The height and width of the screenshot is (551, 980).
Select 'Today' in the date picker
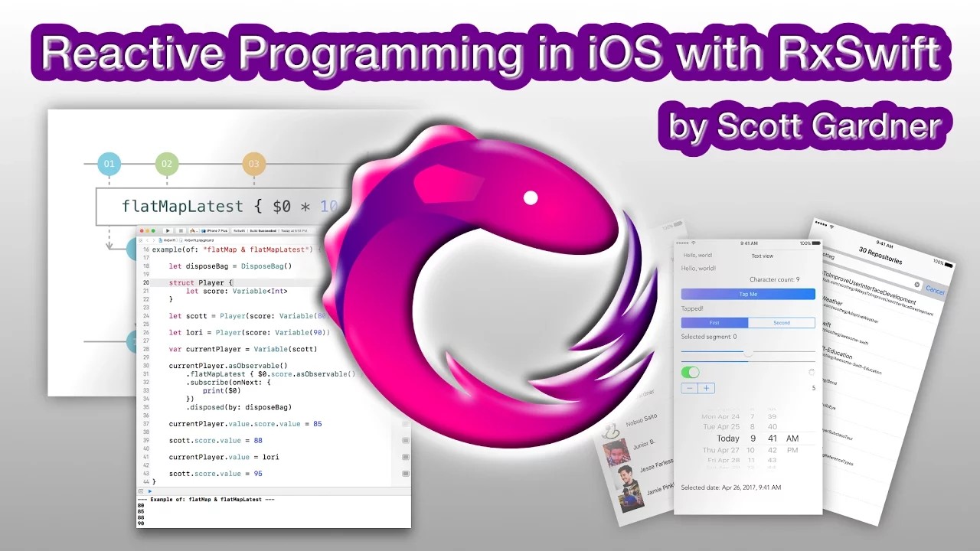pyautogui.click(x=728, y=439)
